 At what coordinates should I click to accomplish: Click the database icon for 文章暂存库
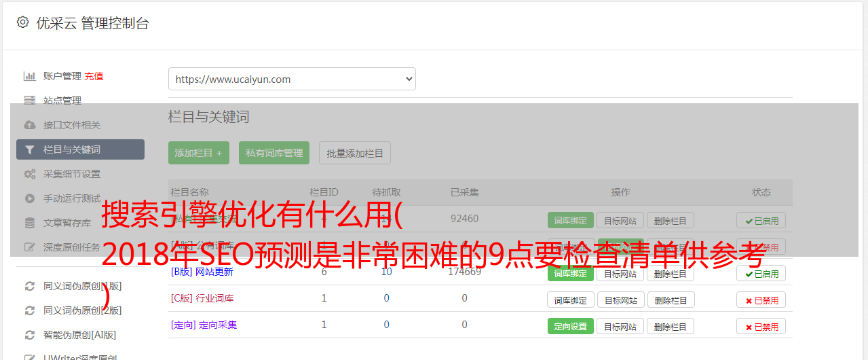pos(29,223)
